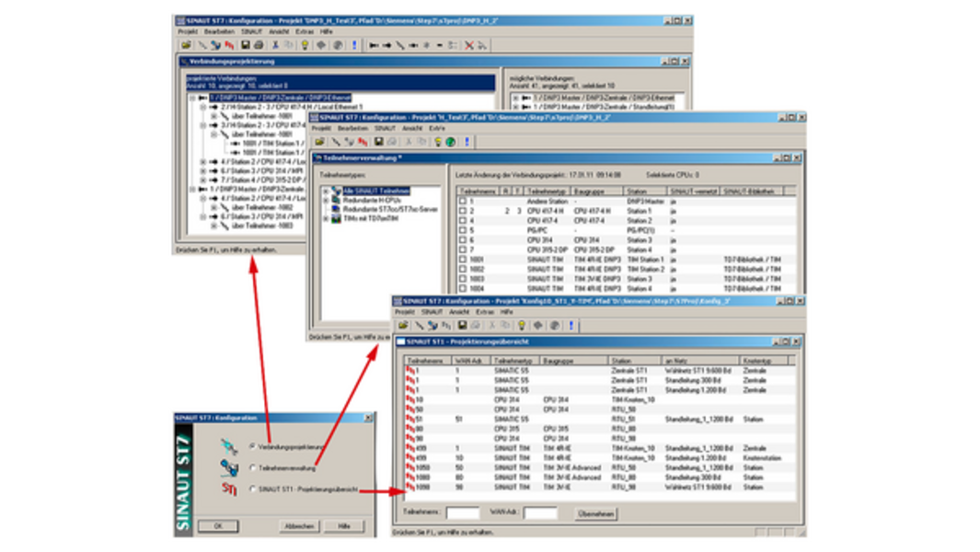Click light bulb icon in Teilnehmerverwaltung toolbar

click(437, 142)
